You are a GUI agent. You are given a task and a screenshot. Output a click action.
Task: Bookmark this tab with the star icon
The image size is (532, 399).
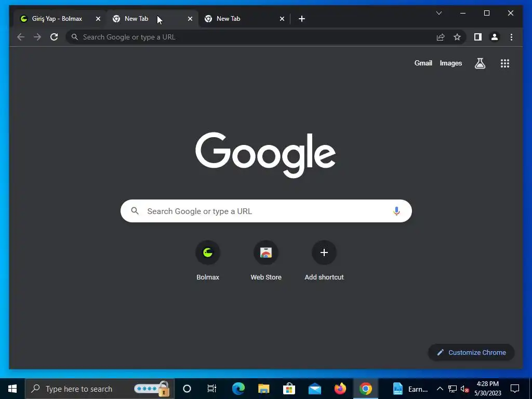click(x=457, y=37)
